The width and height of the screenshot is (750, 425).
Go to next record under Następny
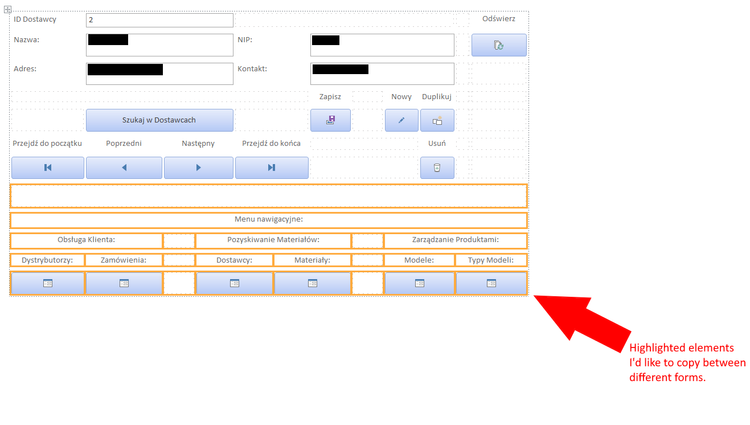[x=199, y=168]
